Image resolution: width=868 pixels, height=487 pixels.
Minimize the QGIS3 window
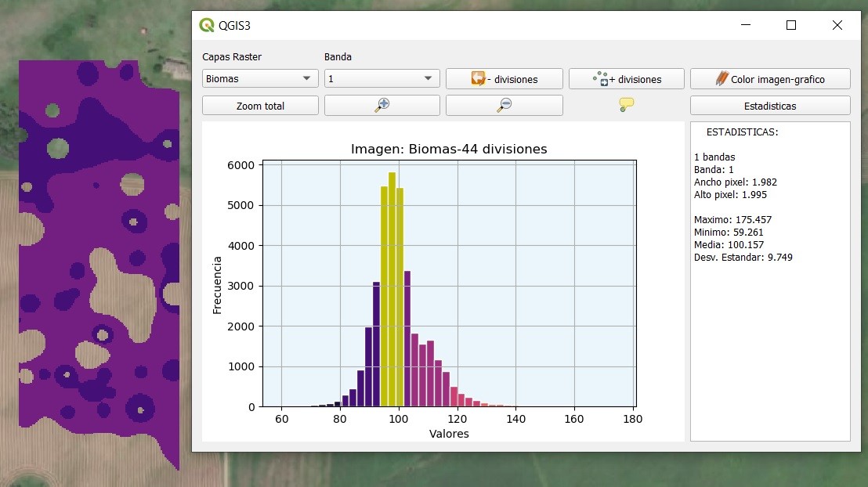pos(746,25)
